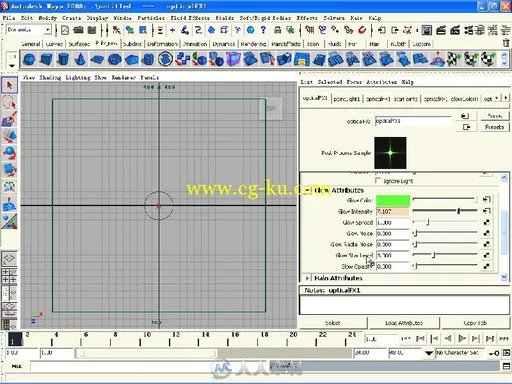Click the go to end of playback range button
Screen dimensions: 512x384
(504, 339)
